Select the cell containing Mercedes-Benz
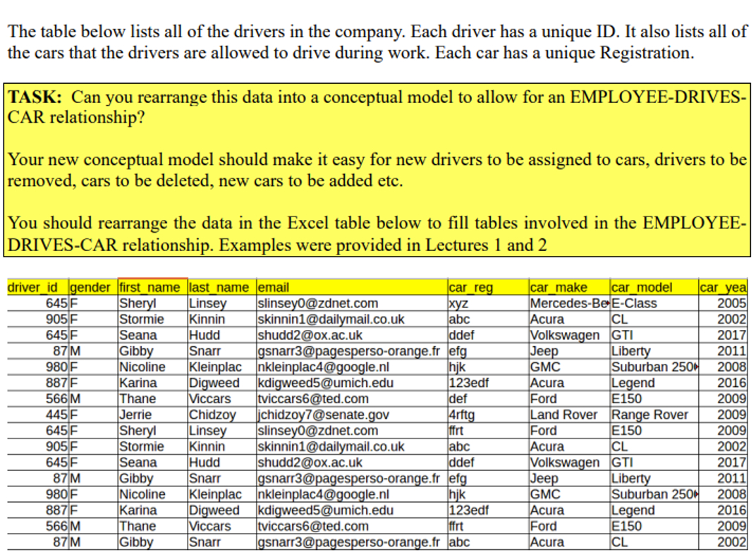 (561, 303)
